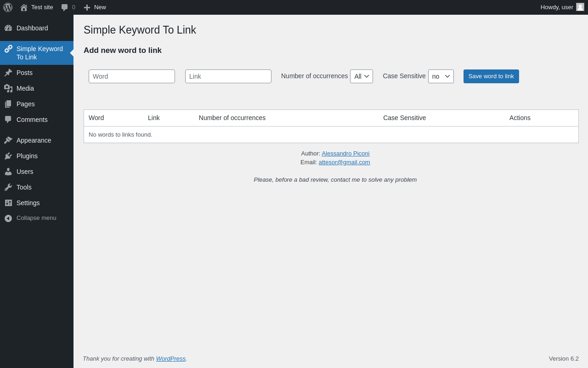Click the Tools wrench icon
This screenshot has height=368, width=588.
pos(8,187)
